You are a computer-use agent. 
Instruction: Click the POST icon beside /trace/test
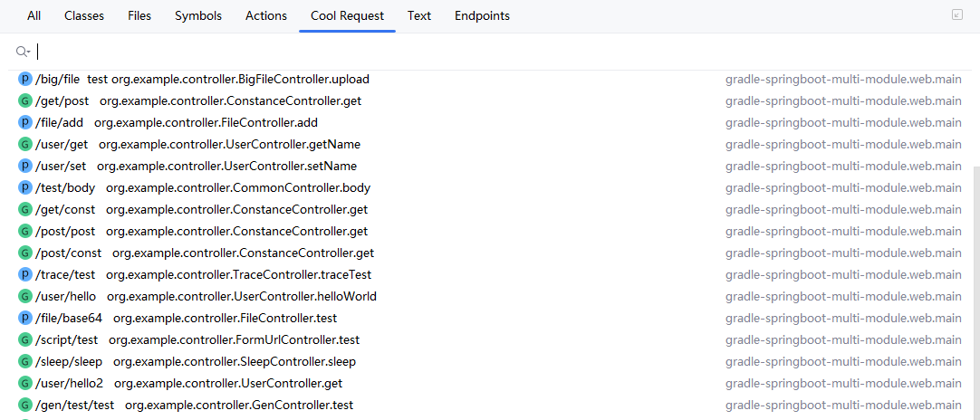(x=24, y=275)
